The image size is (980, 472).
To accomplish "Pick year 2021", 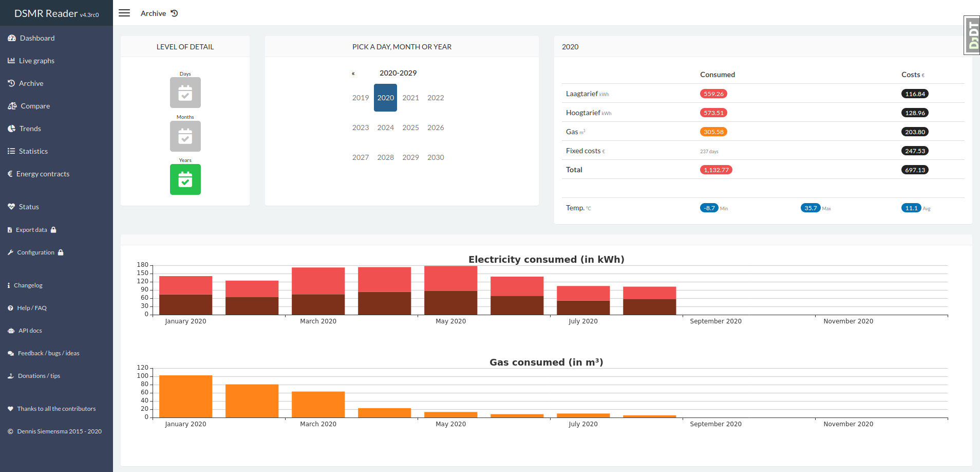I will 410,98.
